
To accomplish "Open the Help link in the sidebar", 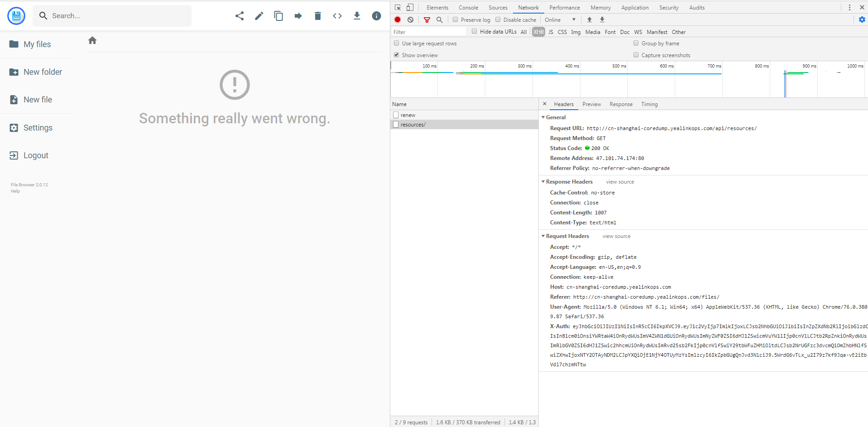I will click(x=15, y=191).
